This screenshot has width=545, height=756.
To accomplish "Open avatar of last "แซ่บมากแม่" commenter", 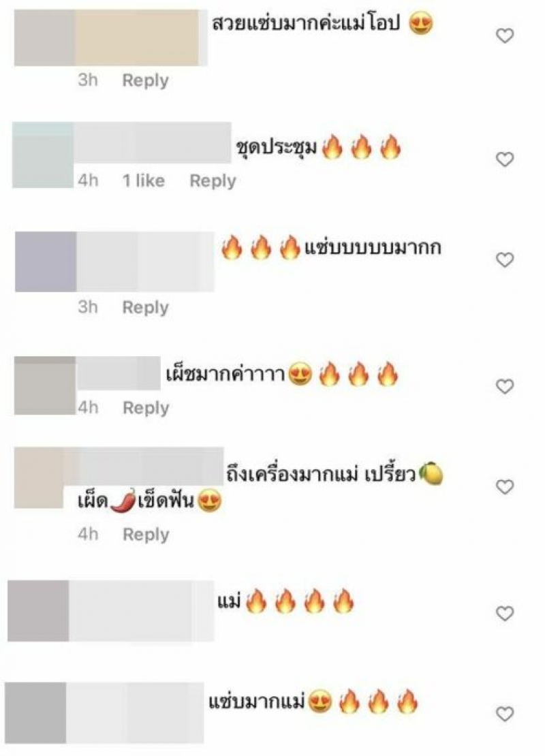I will [x=35, y=712].
